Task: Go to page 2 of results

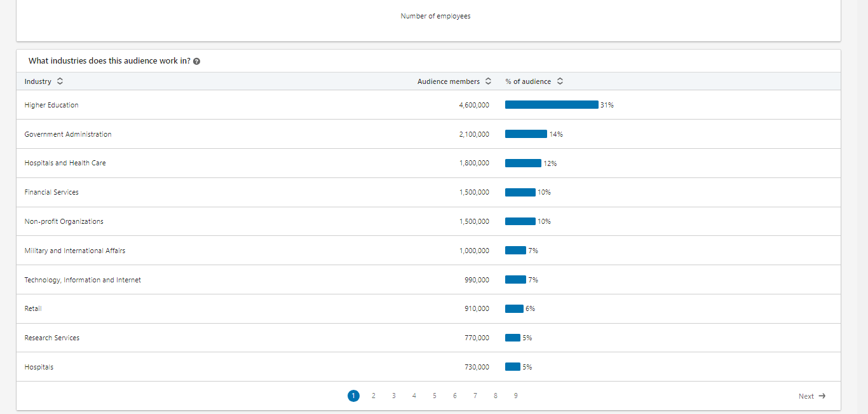Action: click(x=374, y=396)
